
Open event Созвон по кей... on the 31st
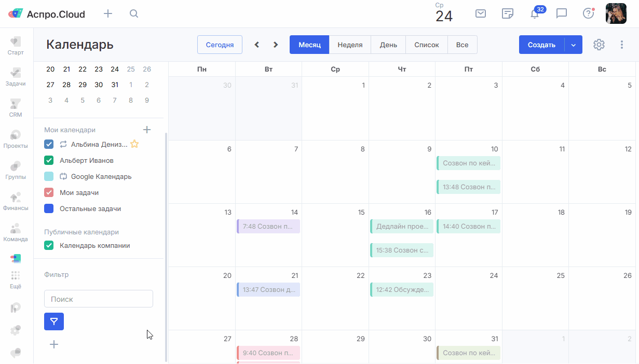(x=469, y=353)
